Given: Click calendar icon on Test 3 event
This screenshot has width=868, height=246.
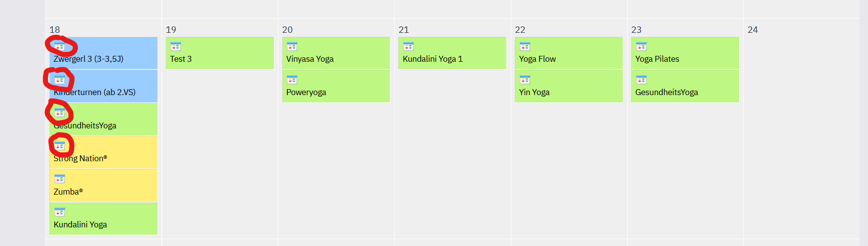Looking at the screenshot, I should [176, 47].
